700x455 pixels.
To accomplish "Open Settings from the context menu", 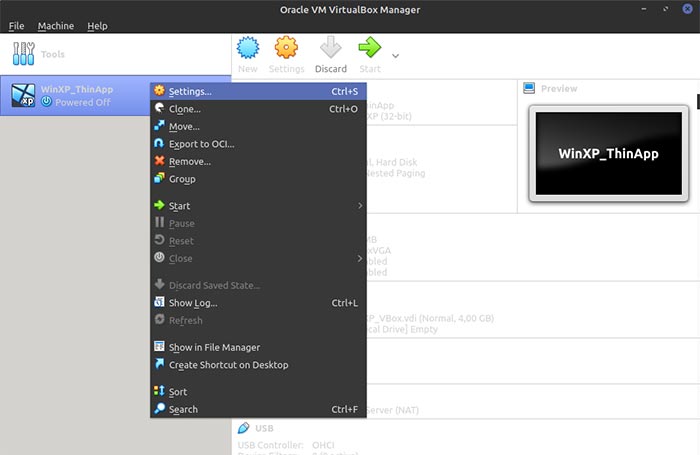I will tap(258, 91).
